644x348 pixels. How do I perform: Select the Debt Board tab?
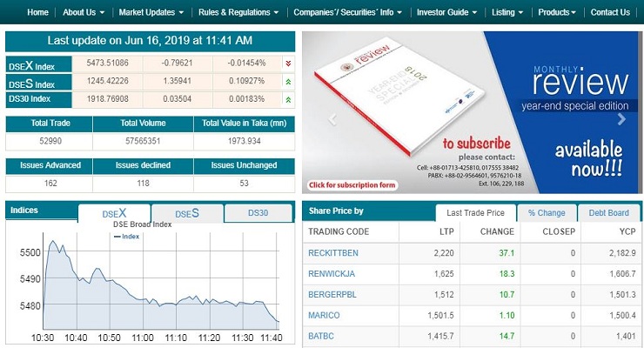[608, 213]
